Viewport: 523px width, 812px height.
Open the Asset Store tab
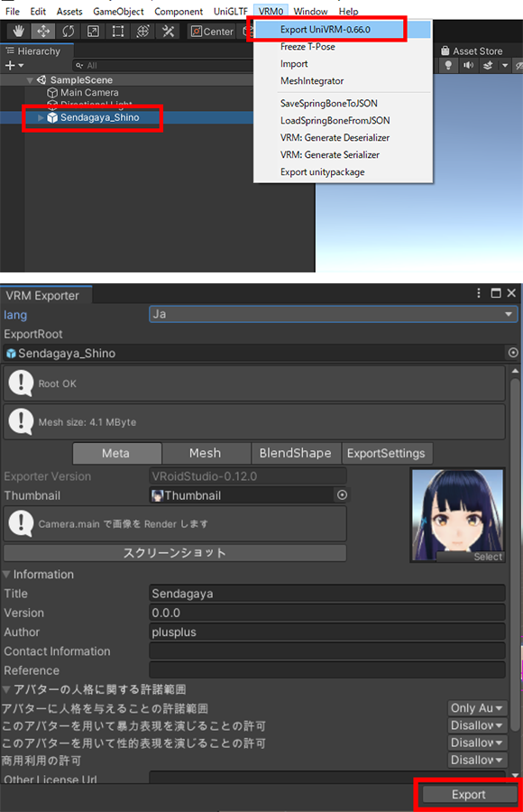tap(472, 51)
